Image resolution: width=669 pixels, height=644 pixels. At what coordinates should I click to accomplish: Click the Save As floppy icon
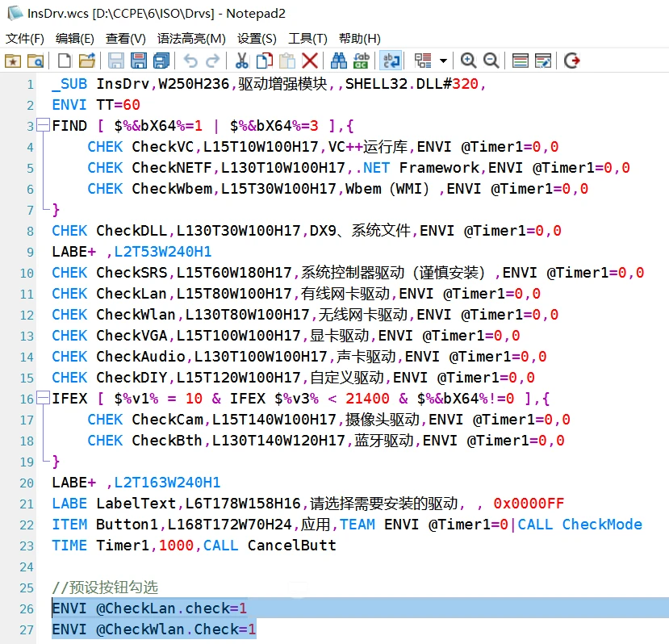(139, 61)
